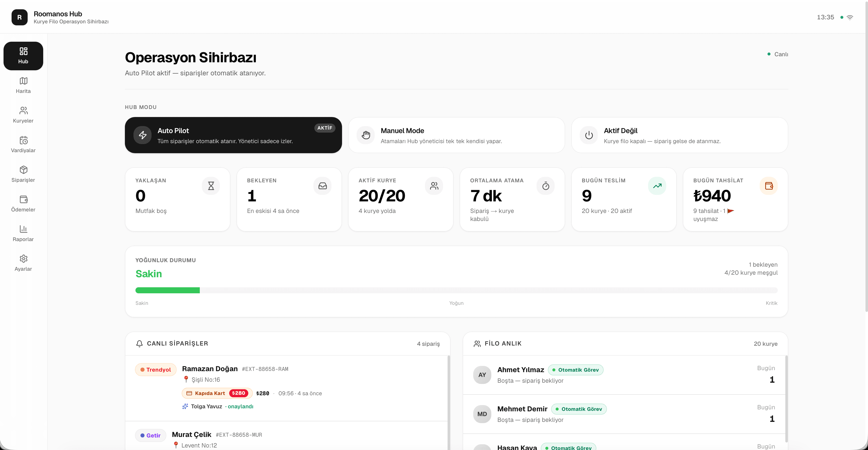Switch to Manuel Mode

pyautogui.click(x=456, y=135)
